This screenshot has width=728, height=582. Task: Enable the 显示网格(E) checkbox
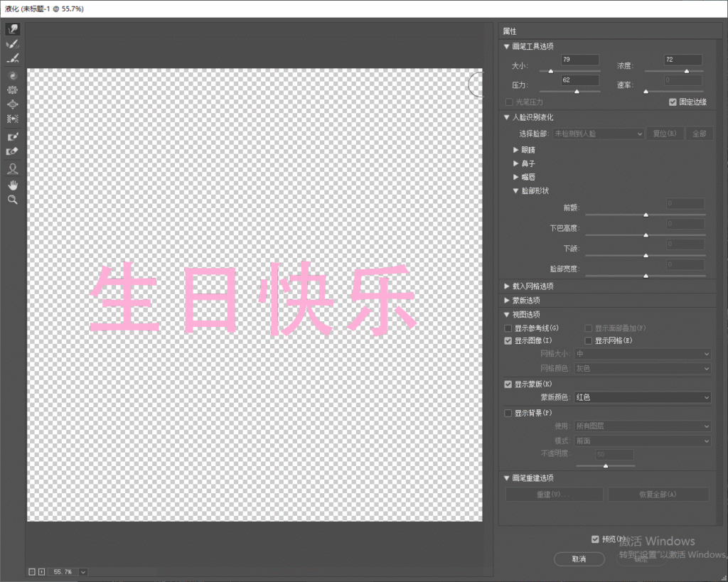589,340
